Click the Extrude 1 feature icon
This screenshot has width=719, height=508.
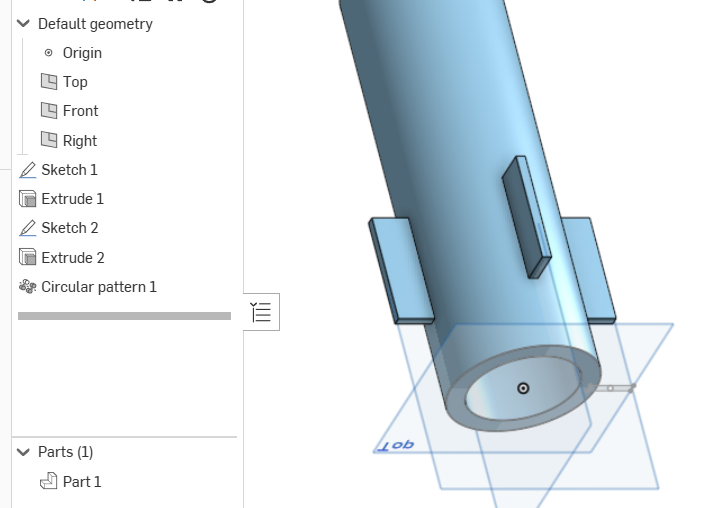tap(28, 199)
